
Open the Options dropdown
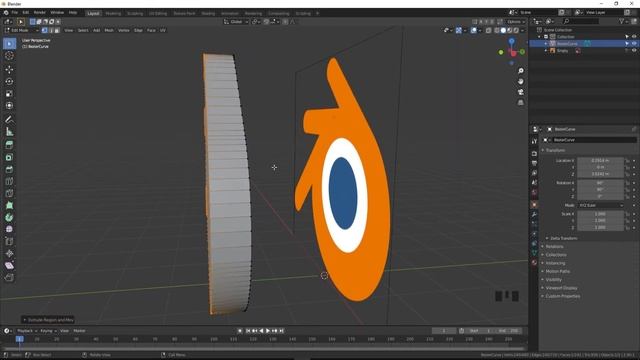click(x=516, y=22)
